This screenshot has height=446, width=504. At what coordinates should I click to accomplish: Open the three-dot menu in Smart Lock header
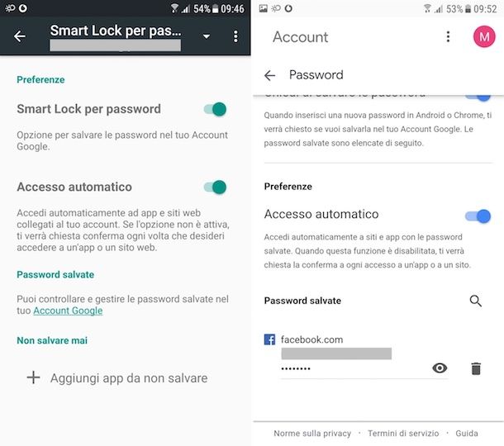pyautogui.click(x=235, y=36)
